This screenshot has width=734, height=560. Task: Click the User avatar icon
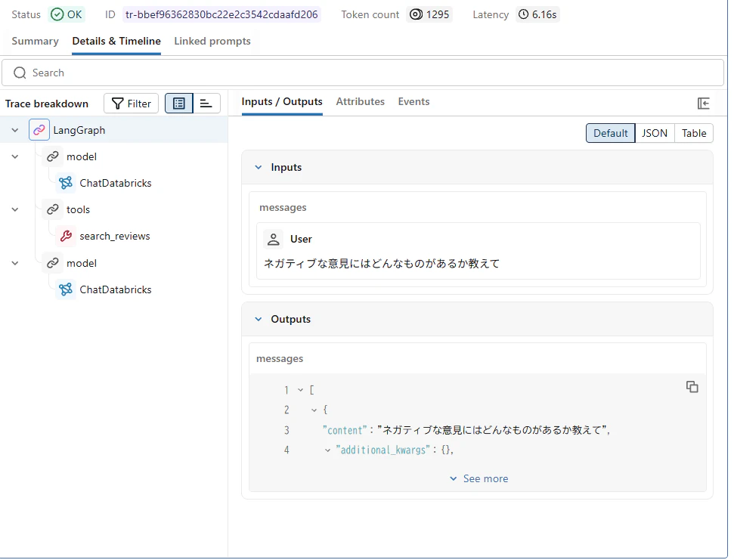coord(274,239)
